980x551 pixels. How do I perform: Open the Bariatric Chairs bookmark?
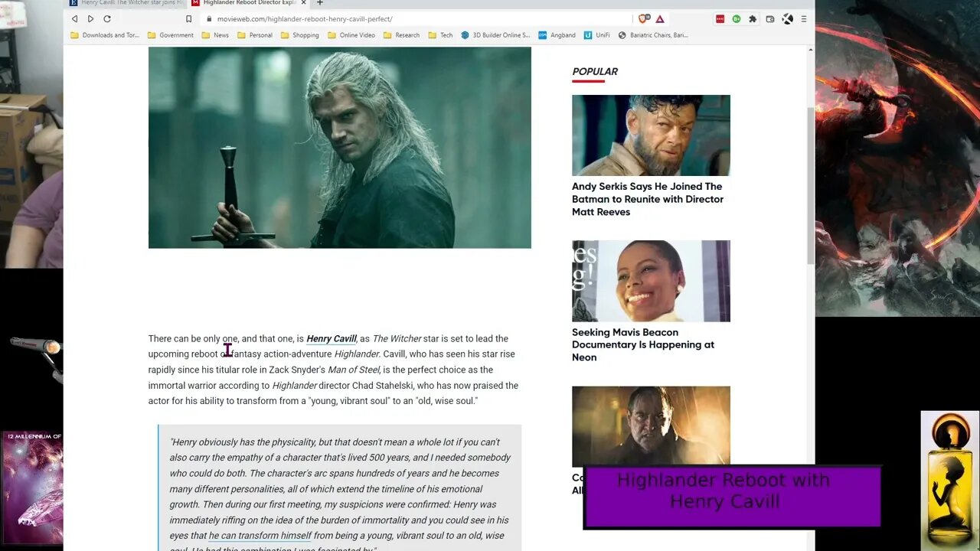click(x=653, y=35)
